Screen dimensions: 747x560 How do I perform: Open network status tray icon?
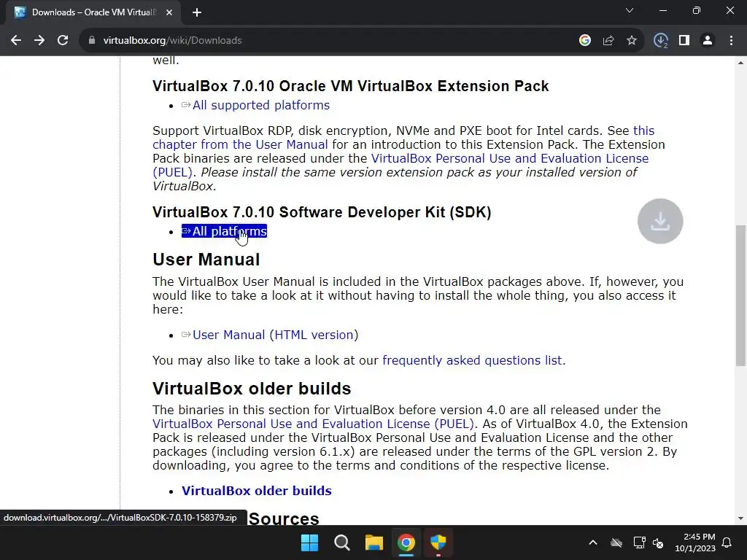tap(639, 542)
